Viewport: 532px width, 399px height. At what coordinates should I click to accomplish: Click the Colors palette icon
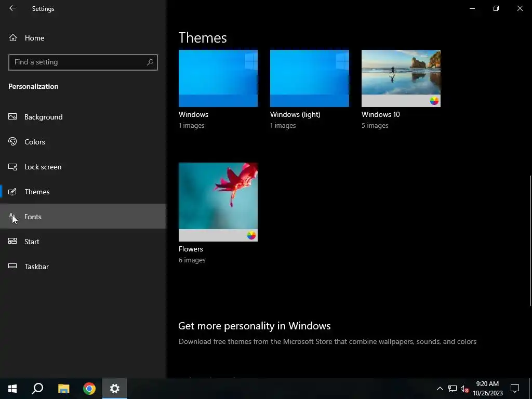click(x=12, y=141)
